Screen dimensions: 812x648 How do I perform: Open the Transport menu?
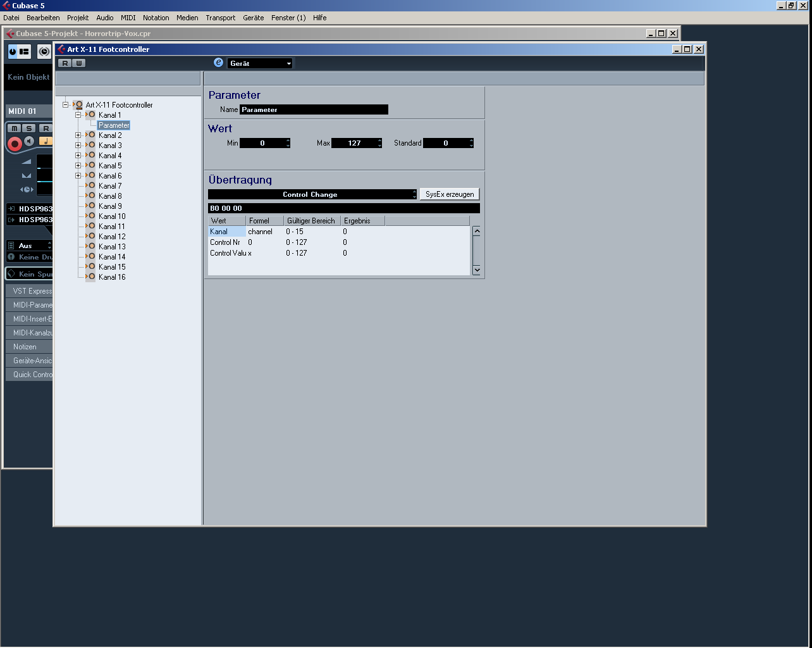pyautogui.click(x=220, y=18)
